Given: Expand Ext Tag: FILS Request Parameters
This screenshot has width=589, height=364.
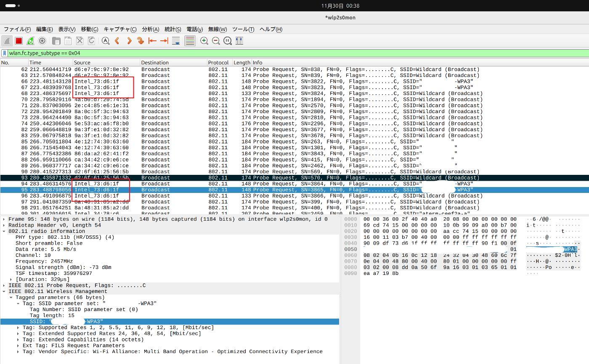Looking at the screenshot, I should 18,346.
